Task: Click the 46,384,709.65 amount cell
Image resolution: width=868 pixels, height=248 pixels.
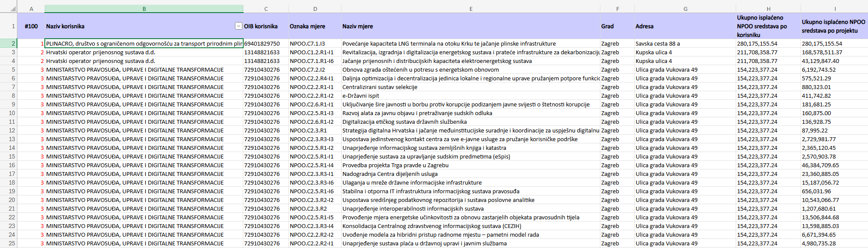Action: 834,165
